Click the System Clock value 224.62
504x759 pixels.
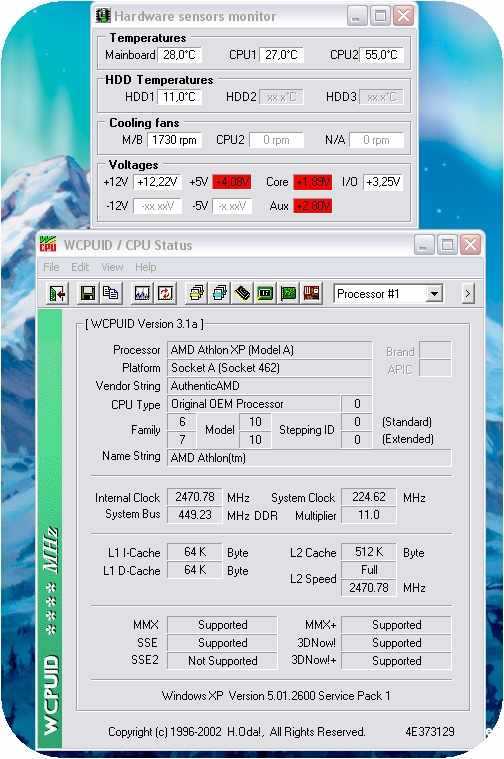click(x=368, y=497)
